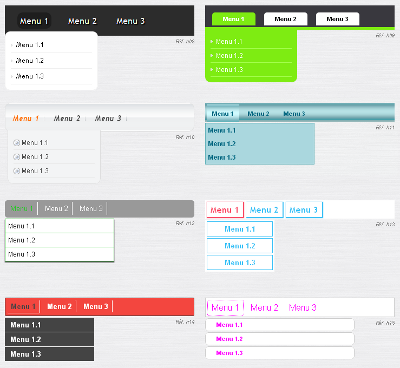Screen dimensions: 400x368
Task: Select the white Menu 3 tab beside the green tab
Action: point(337,19)
